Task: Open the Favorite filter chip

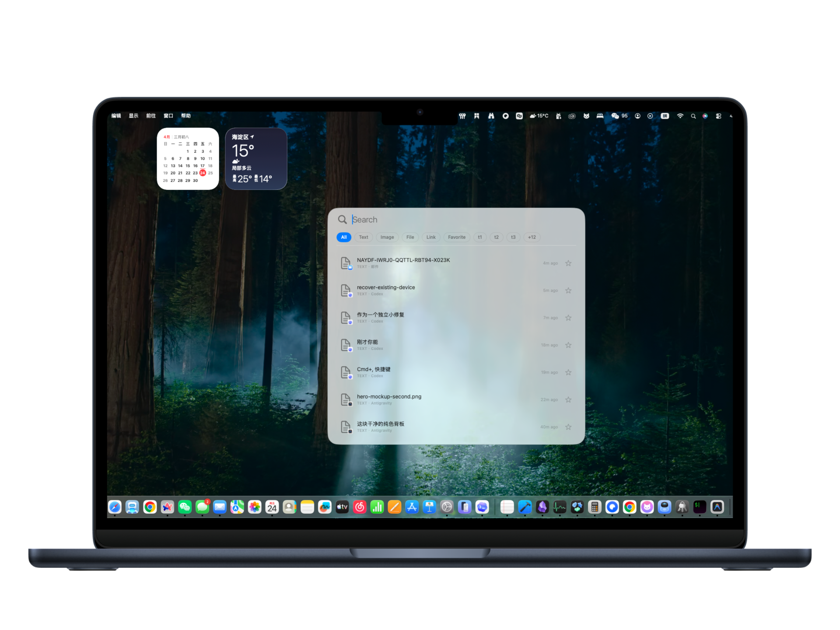Action: (x=456, y=237)
